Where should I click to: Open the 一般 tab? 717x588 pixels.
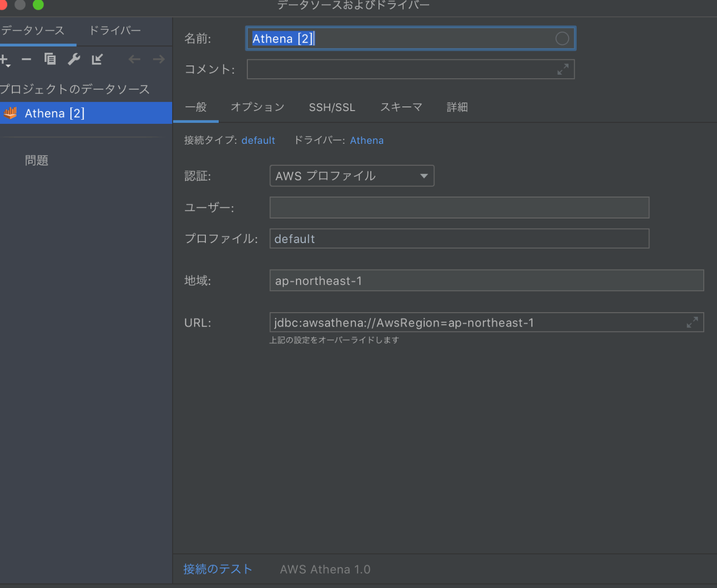(x=196, y=107)
